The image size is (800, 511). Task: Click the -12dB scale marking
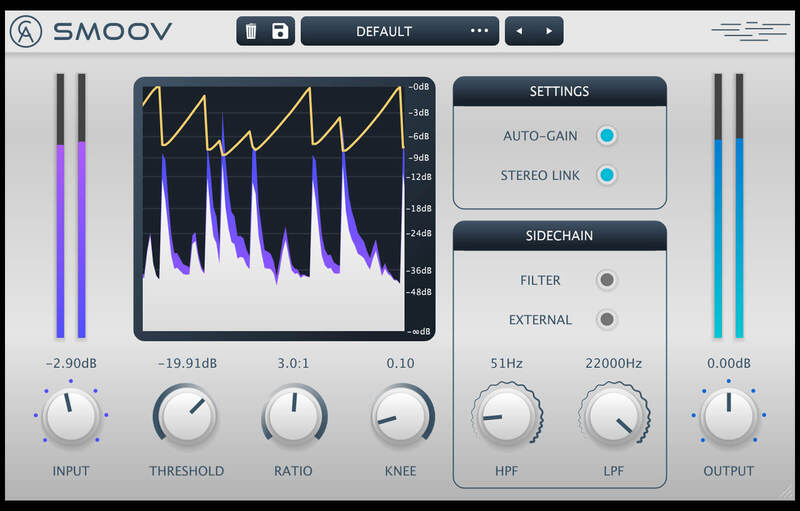click(419, 177)
